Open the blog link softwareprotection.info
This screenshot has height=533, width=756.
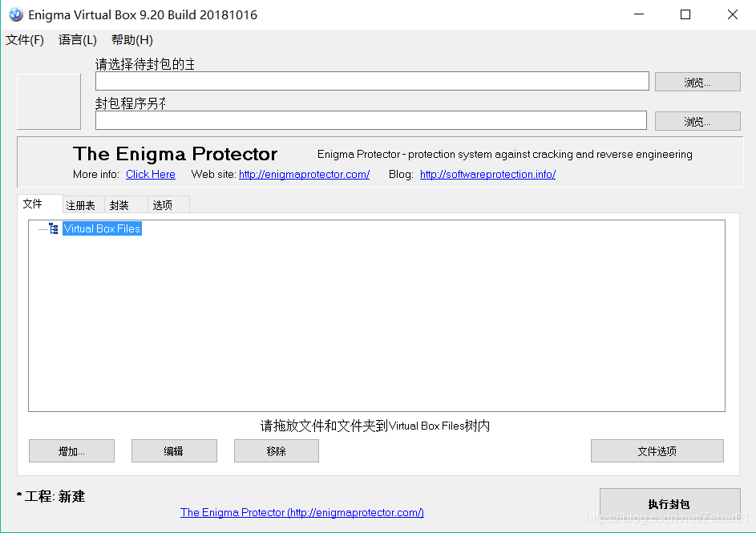coord(487,175)
